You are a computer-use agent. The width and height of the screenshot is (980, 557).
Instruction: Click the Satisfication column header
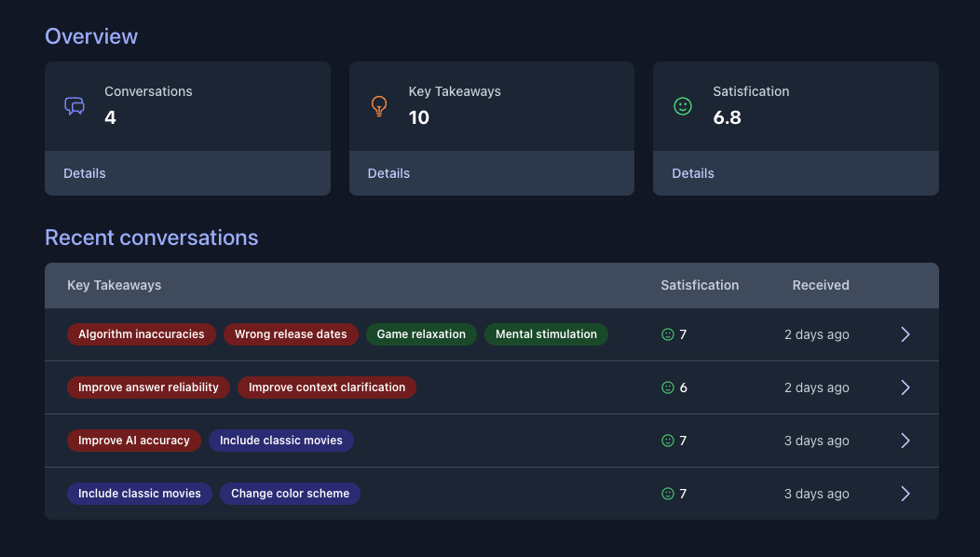point(700,285)
